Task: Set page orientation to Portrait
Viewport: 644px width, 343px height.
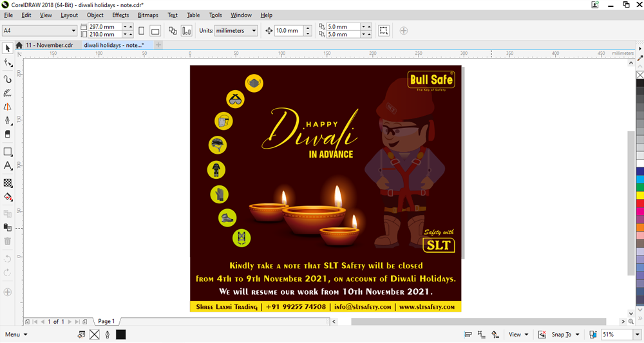Action: [x=141, y=31]
